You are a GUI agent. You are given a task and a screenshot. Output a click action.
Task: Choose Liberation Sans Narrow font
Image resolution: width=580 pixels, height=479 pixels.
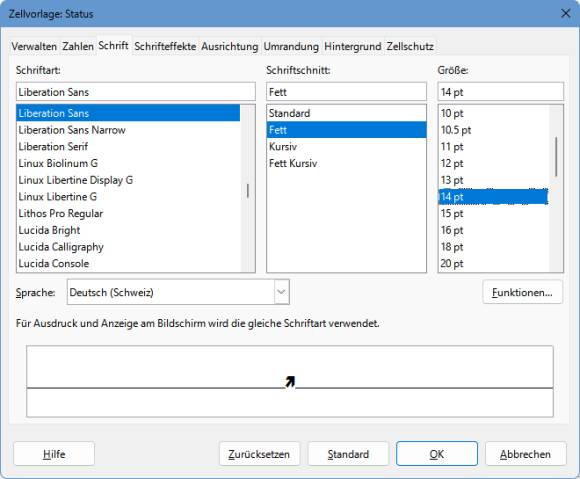click(128, 130)
